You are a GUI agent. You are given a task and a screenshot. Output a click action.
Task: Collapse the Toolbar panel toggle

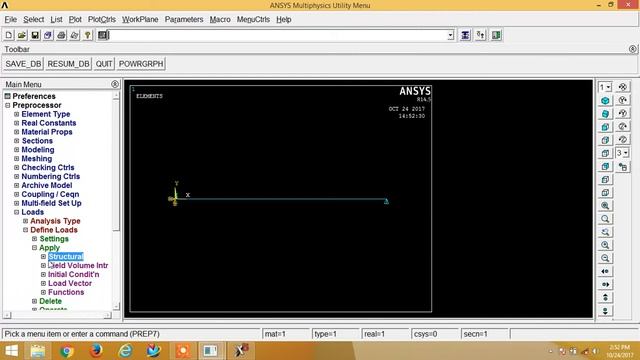click(632, 49)
